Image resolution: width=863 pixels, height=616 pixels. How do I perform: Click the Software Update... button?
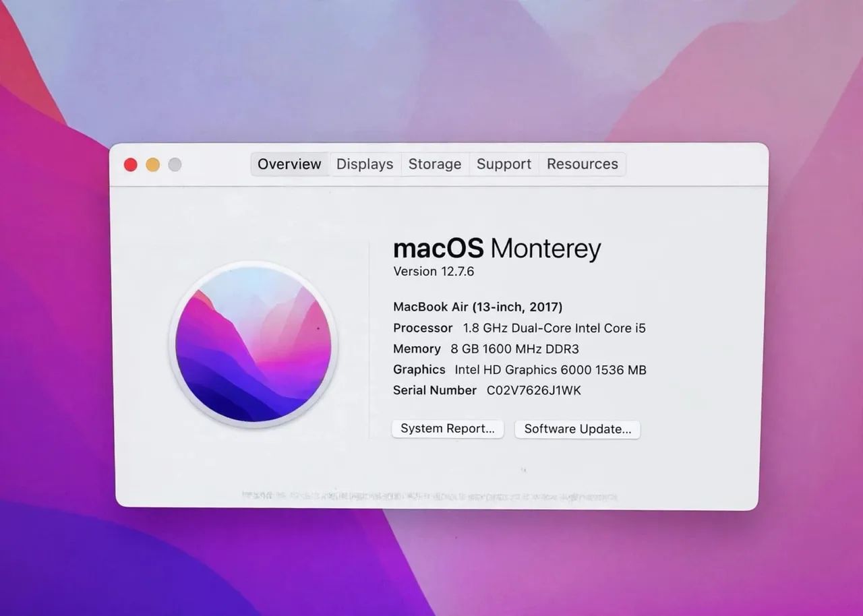[578, 429]
